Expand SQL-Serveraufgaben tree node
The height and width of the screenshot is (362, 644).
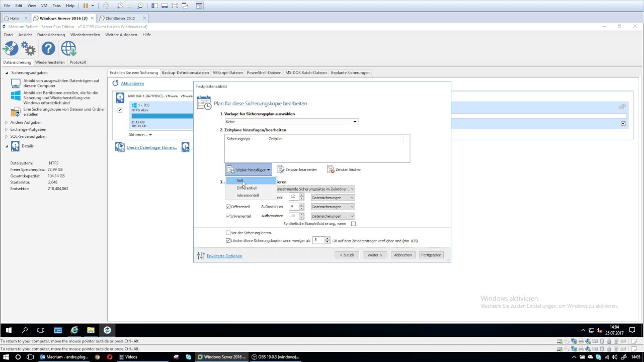[x=7, y=136]
